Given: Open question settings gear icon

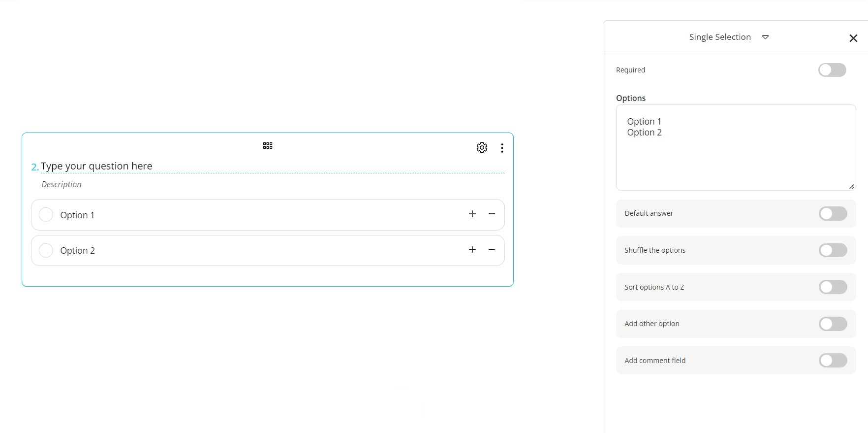Looking at the screenshot, I should (x=482, y=148).
